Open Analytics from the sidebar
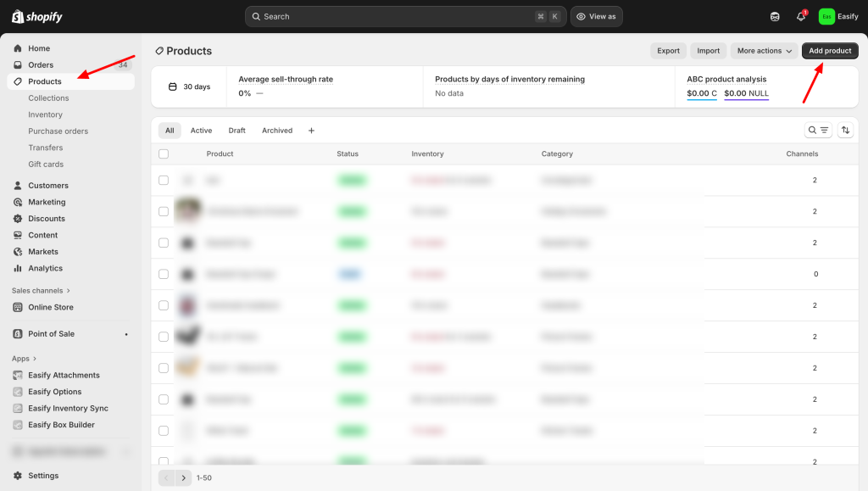Screen dimensions: 868x491 click(45, 268)
